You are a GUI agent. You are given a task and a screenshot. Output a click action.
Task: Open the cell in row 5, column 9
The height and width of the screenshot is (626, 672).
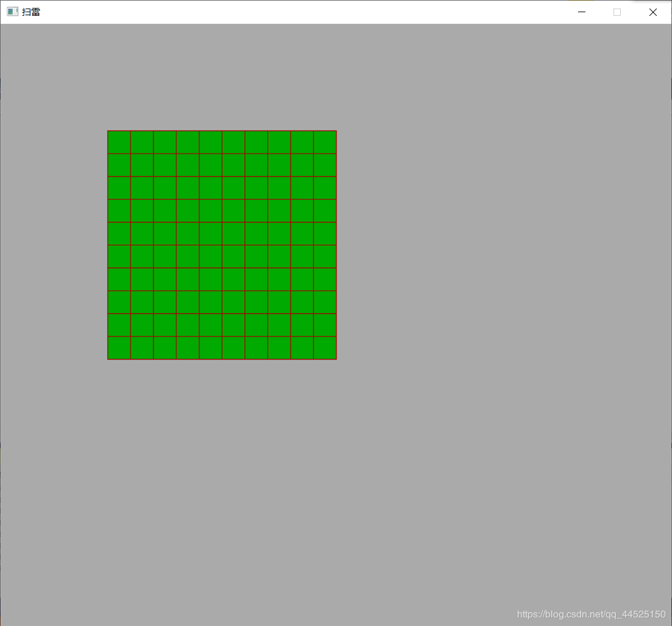(302, 233)
